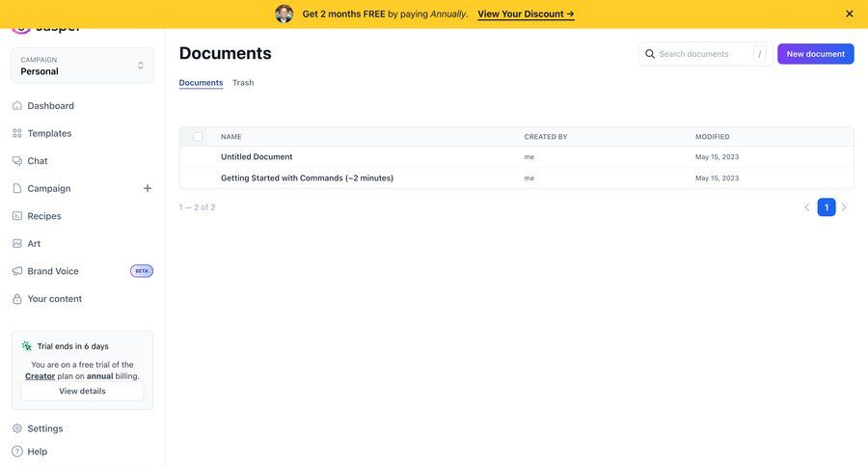Click the Your content lock icon
Screen dimensions: 868x467
point(17,299)
